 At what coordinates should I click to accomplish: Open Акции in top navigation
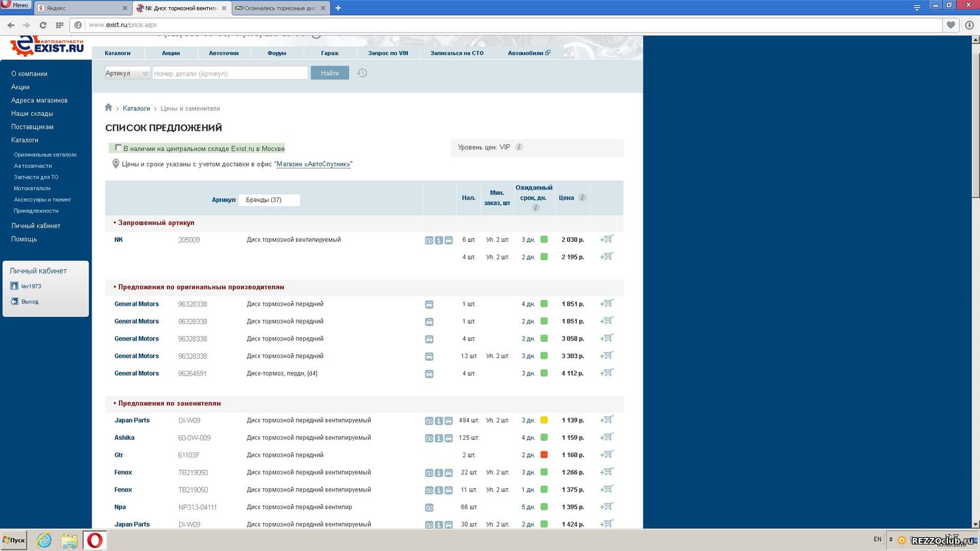171,53
